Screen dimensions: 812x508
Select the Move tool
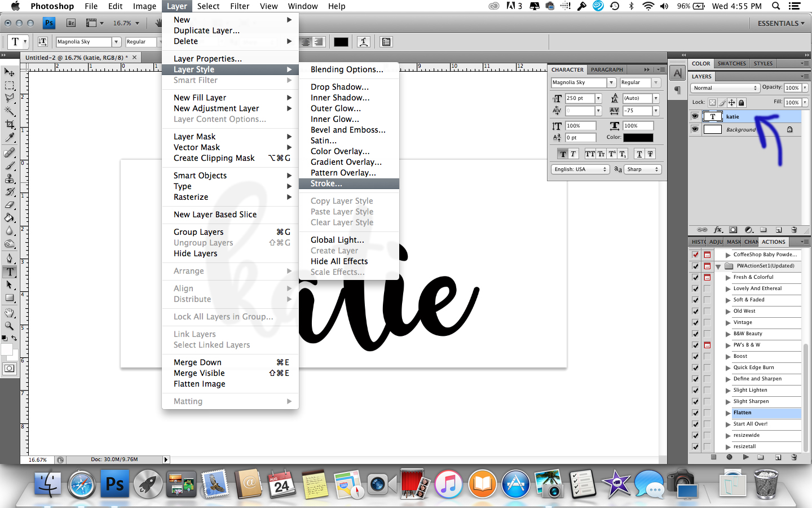pos(10,72)
